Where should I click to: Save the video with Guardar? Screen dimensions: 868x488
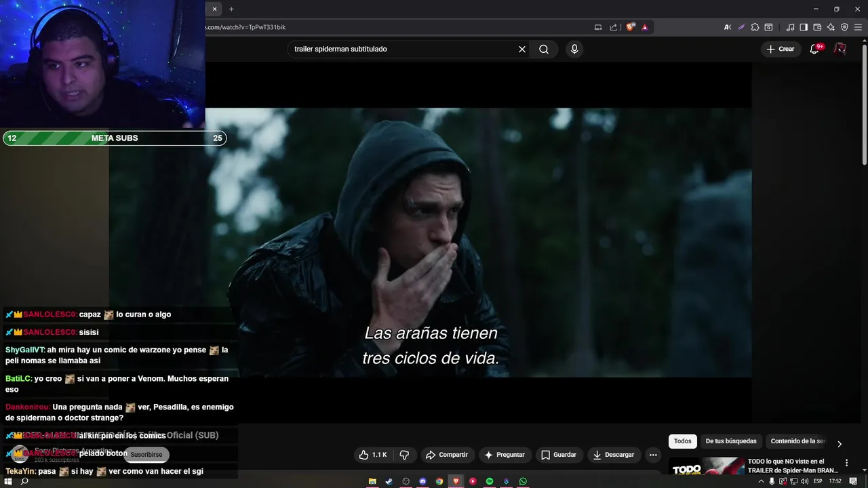[x=559, y=455]
